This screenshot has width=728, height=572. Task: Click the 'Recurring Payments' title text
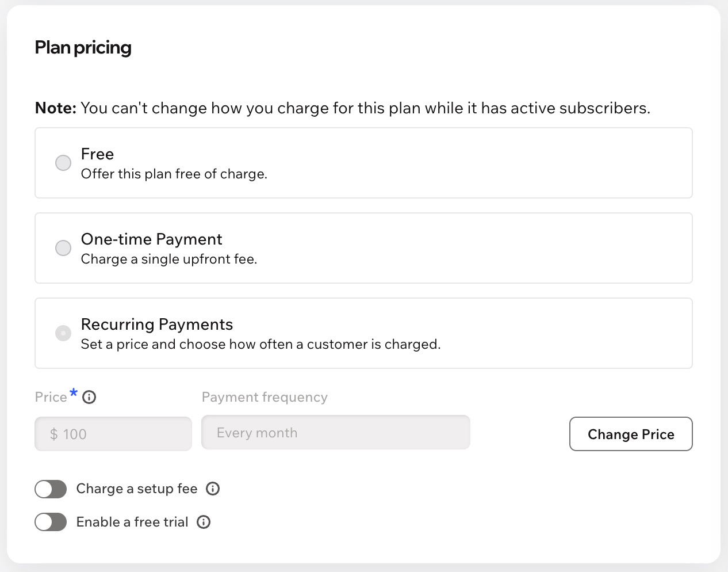[x=157, y=325]
